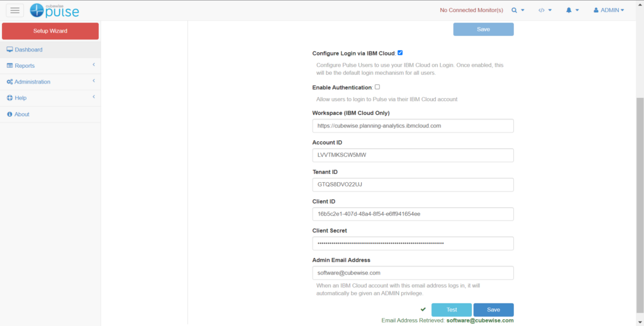Launch the Setup Wizard

(x=50, y=31)
